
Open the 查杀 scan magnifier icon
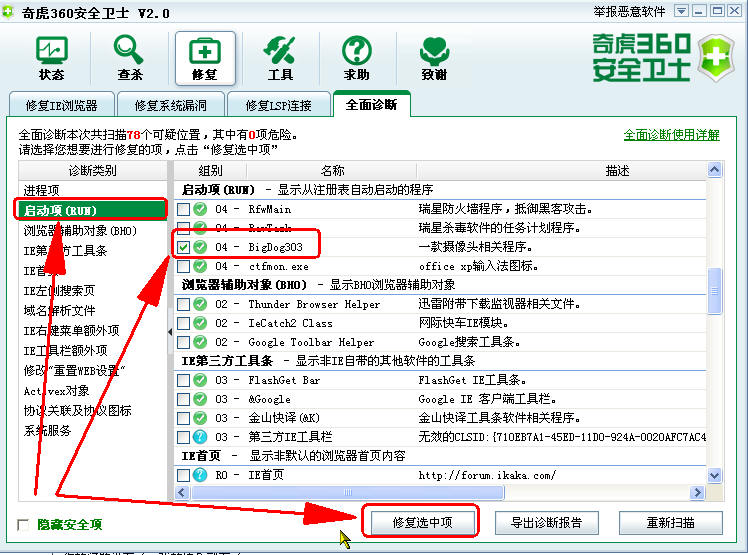pos(129,59)
